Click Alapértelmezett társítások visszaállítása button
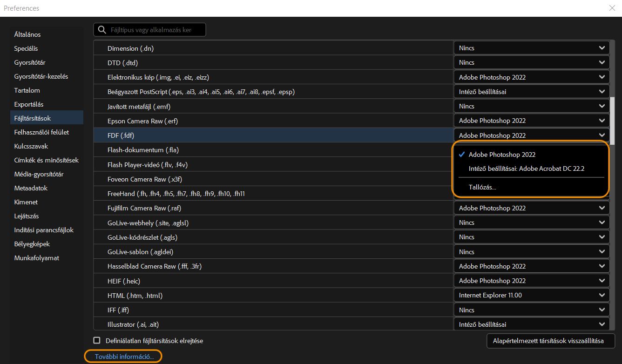Viewport: 622px width, 364px height. 551,341
